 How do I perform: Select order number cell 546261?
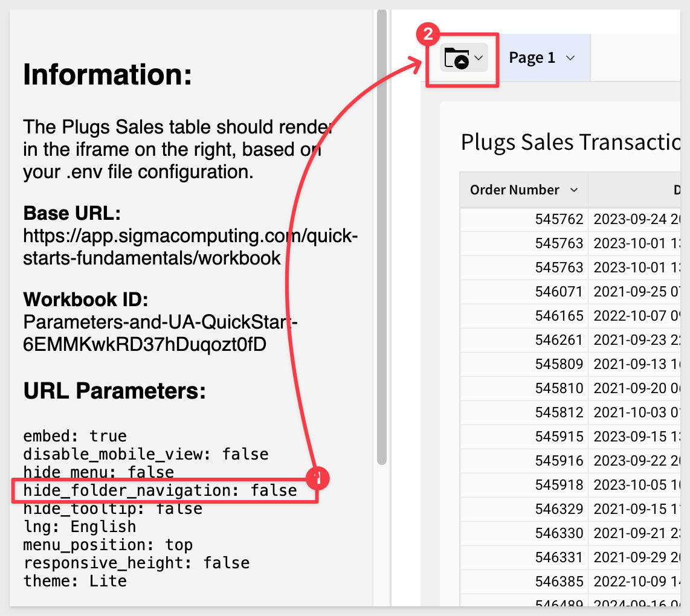click(x=524, y=340)
